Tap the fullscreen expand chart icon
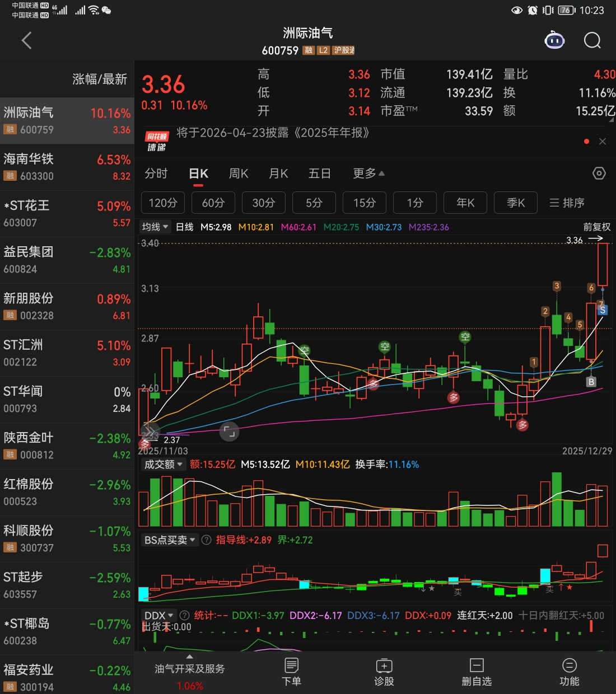The width and height of the screenshot is (616, 694). pyautogui.click(x=229, y=432)
